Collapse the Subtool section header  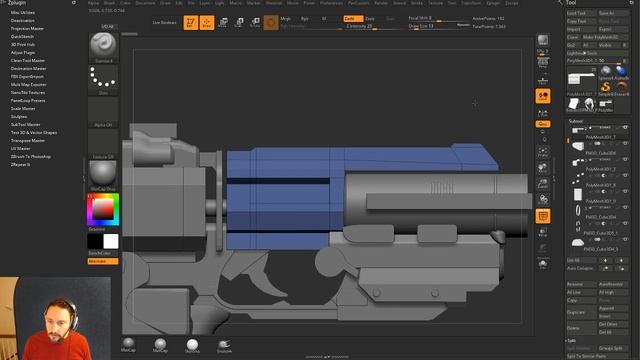(x=576, y=121)
